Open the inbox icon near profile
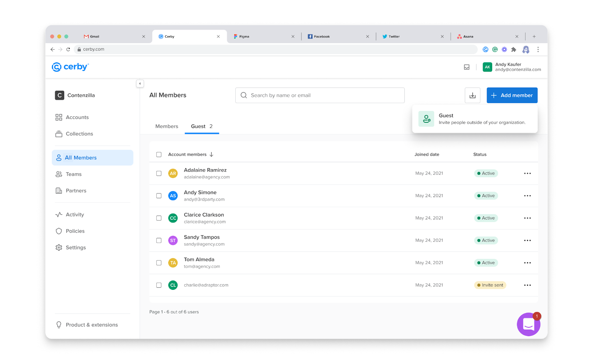Screen dimensions: 593x364 467,67
